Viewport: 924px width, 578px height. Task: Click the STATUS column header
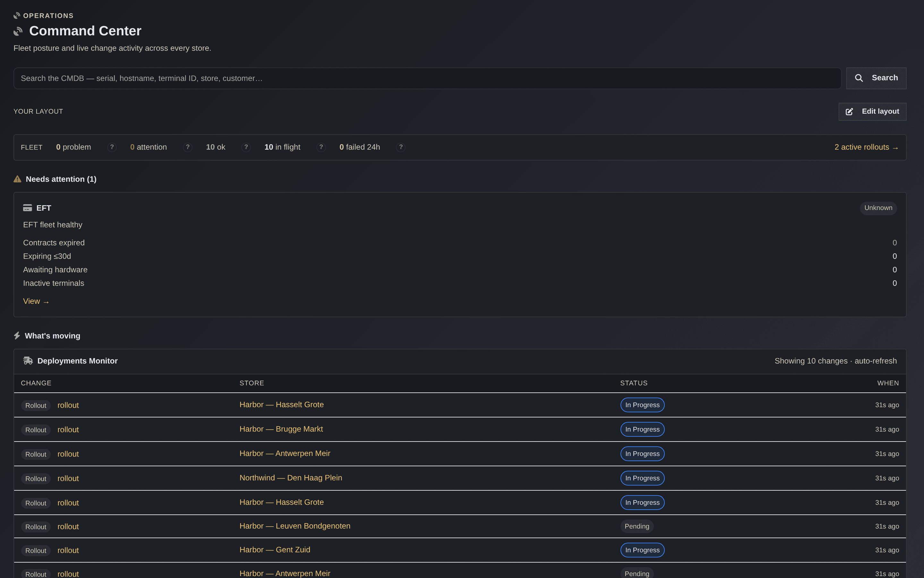[634, 383]
